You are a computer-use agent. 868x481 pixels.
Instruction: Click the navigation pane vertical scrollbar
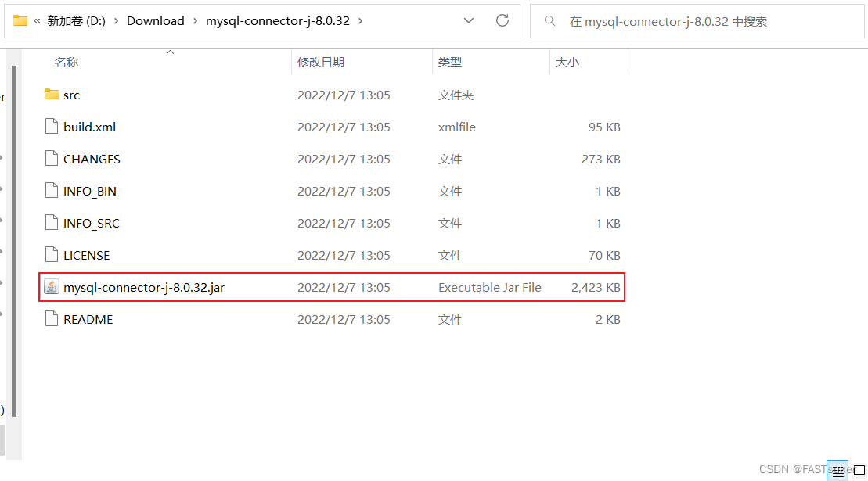14,241
